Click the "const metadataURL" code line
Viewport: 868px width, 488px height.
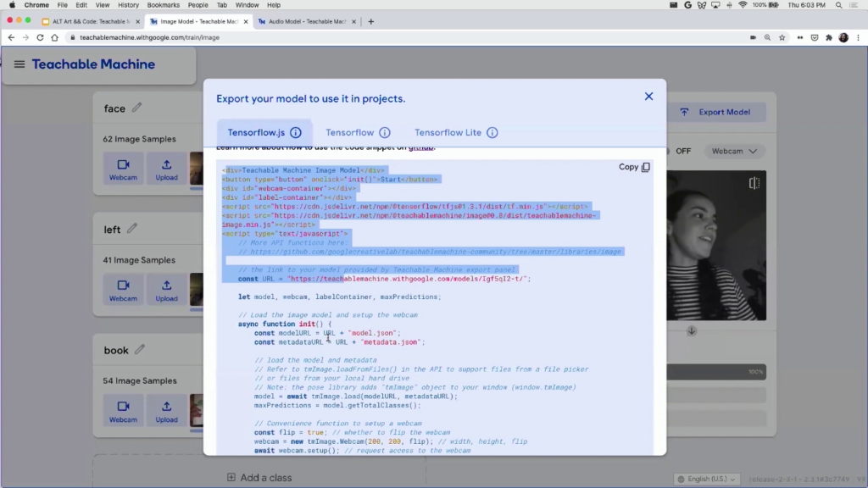pyautogui.click(x=340, y=342)
